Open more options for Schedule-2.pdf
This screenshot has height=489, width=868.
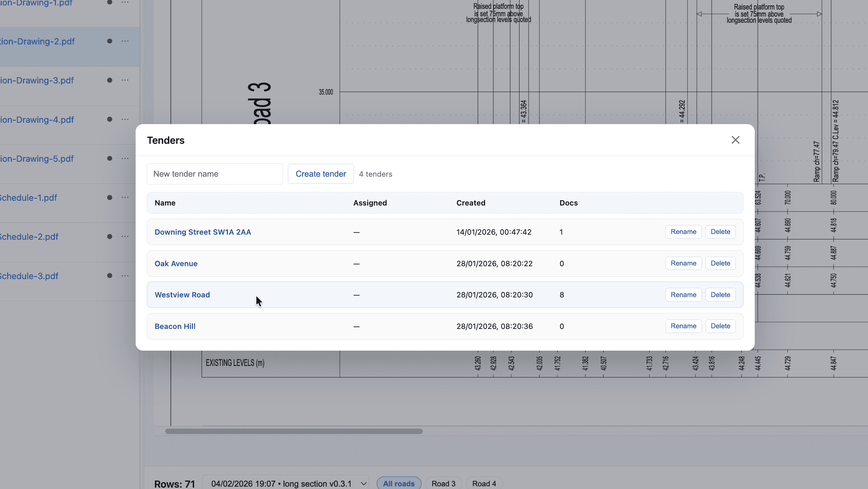click(125, 236)
